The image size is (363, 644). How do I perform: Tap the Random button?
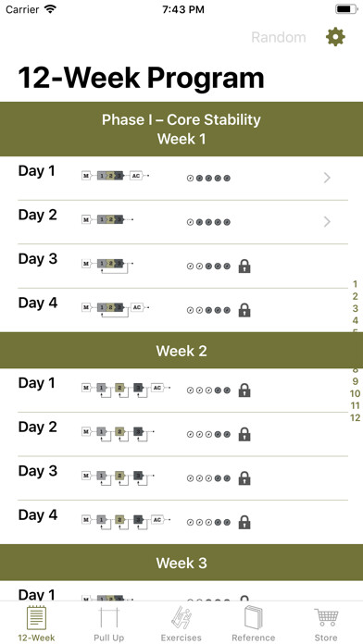coord(279,37)
